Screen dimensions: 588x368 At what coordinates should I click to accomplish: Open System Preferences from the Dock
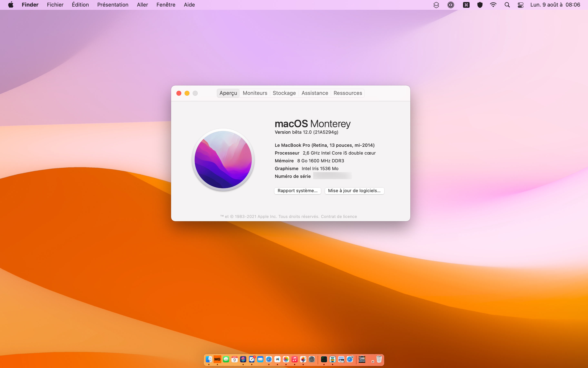click(312, 359)
